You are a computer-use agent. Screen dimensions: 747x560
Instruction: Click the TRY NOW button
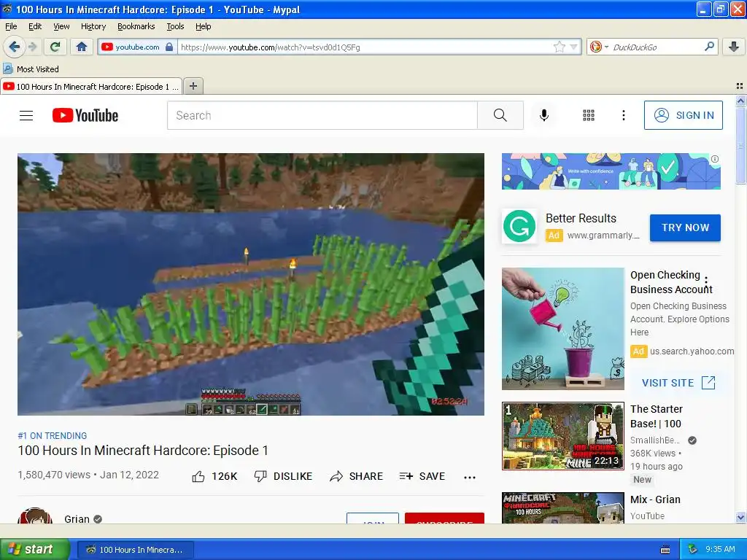(685, 227)
